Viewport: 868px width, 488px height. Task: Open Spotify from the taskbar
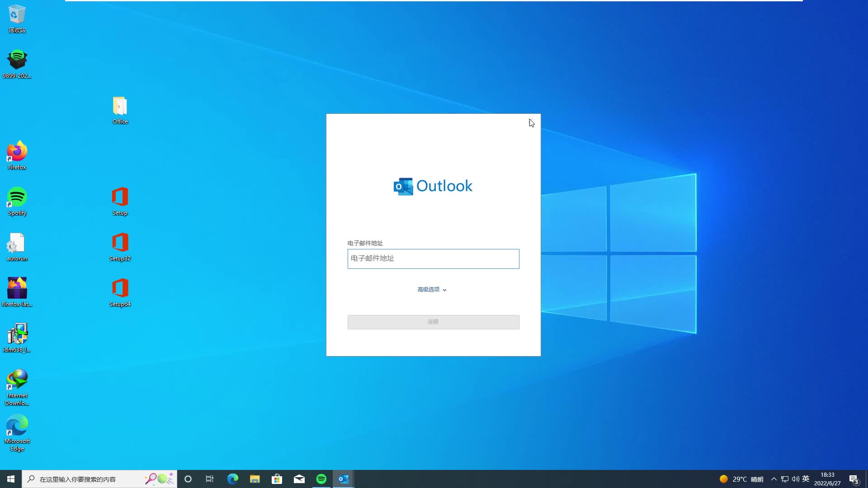[x=321, y=479]
